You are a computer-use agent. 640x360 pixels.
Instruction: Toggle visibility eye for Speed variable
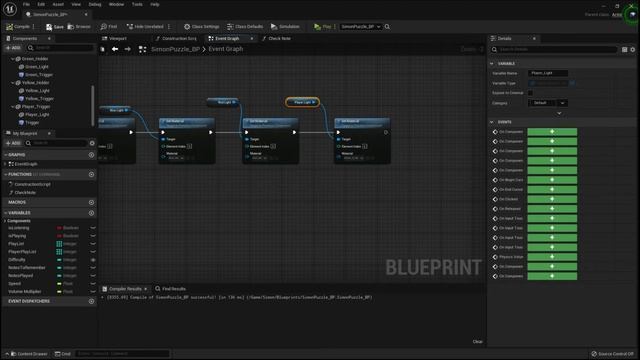(93, 284)
